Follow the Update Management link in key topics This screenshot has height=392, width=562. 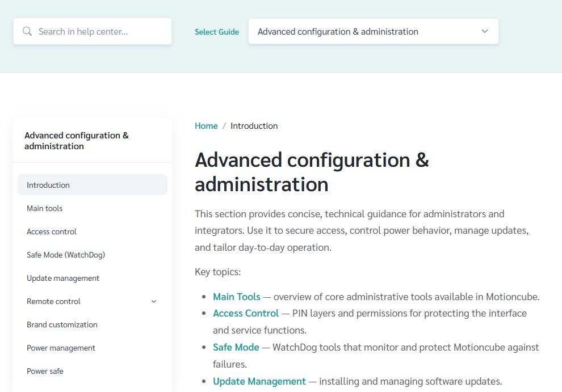259,381
